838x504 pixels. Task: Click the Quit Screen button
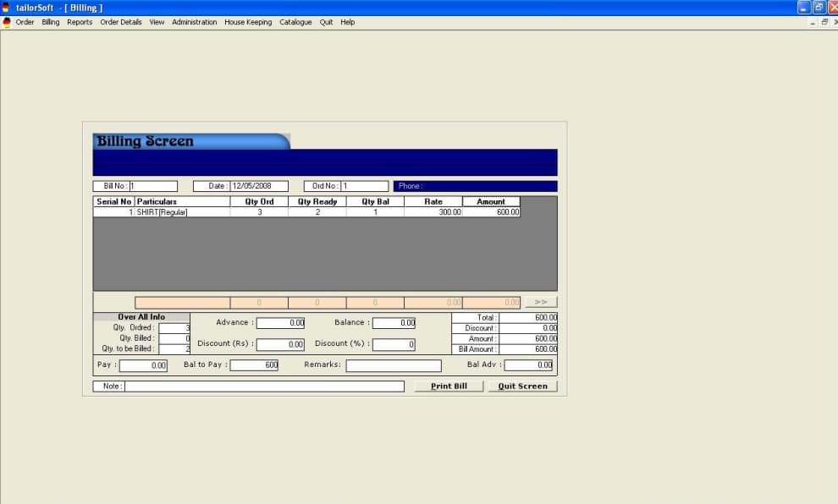(x=522, y=386)
